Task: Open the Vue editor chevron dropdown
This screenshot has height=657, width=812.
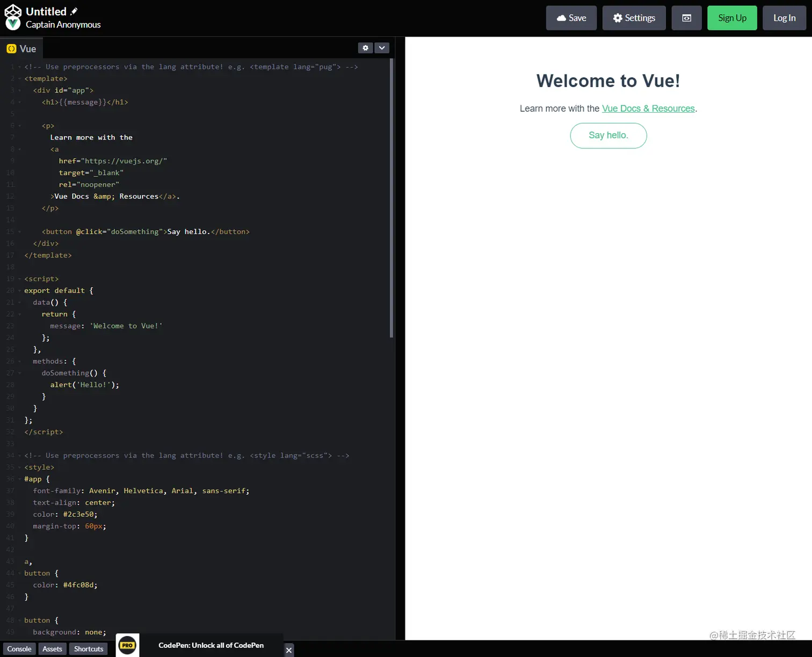Action: coord(382,48)
